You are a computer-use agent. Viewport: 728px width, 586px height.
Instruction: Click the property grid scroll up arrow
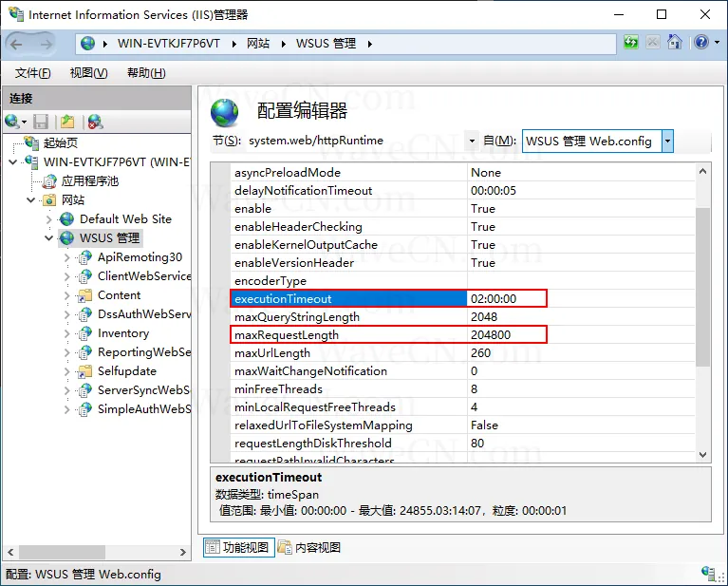click(x=703, y=172)
